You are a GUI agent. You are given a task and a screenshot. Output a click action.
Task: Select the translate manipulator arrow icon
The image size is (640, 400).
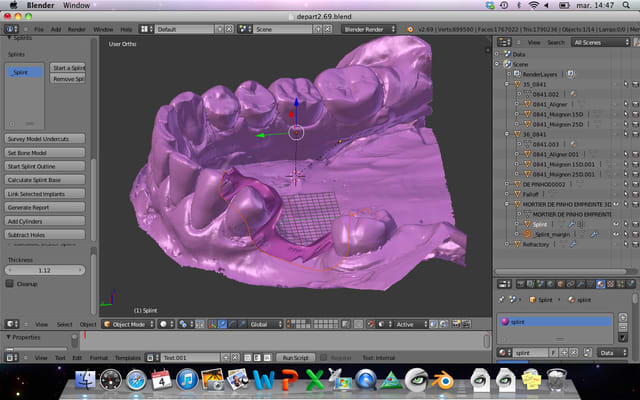click(222, 324)
